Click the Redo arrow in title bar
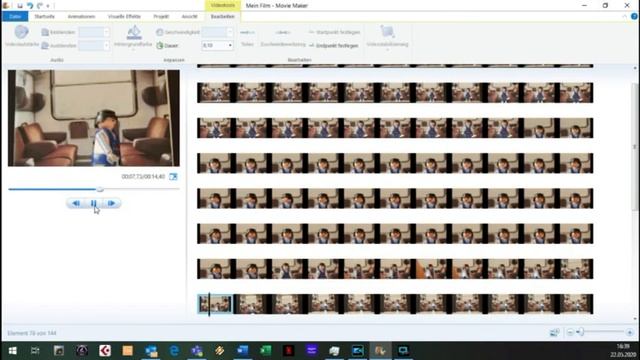640x360 pixels. pyautogui.click(x=40, y=6)
